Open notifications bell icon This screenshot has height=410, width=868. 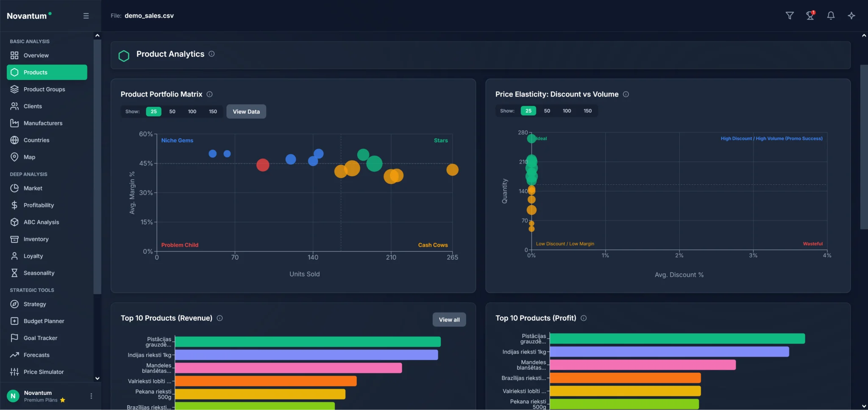(831, 16)
